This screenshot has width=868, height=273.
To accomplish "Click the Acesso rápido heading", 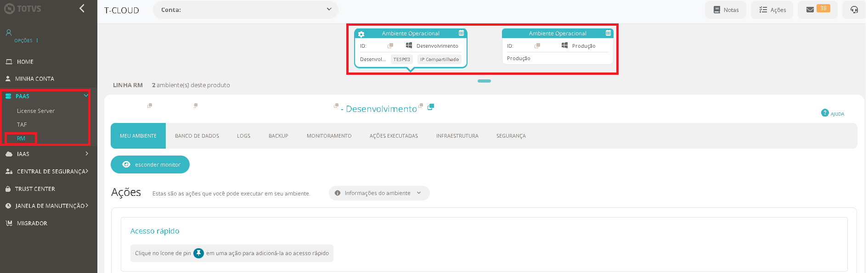I will click(x=155, y=231).
